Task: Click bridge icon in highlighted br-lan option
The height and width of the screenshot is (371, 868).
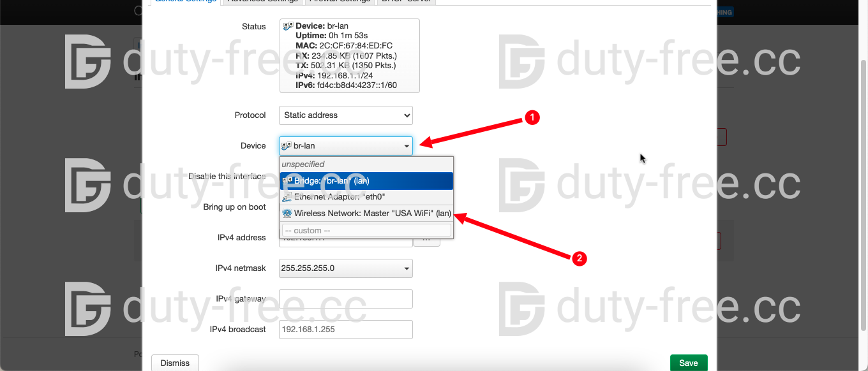Action: tap(287, 181)
